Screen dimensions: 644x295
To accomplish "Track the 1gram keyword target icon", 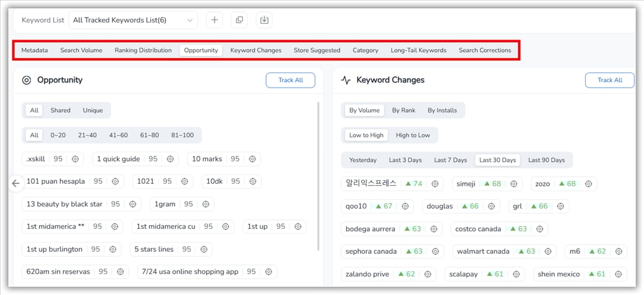I will tap(206, 204).
